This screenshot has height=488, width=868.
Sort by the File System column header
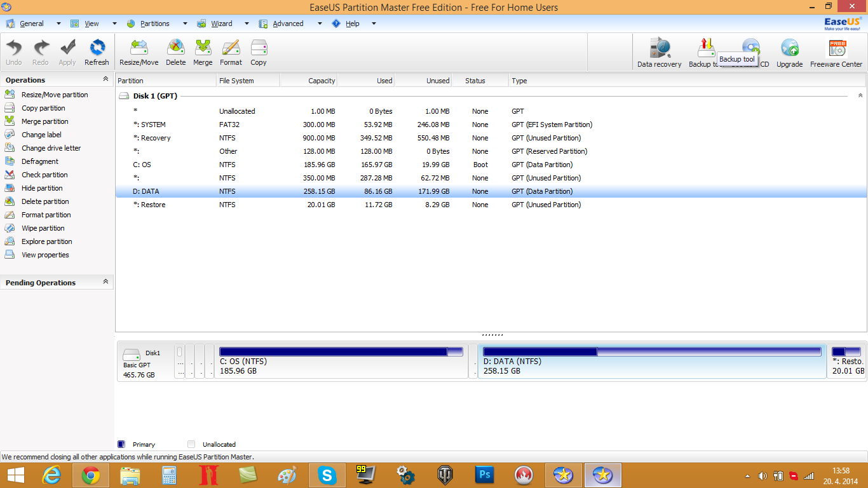click(248, 81)
